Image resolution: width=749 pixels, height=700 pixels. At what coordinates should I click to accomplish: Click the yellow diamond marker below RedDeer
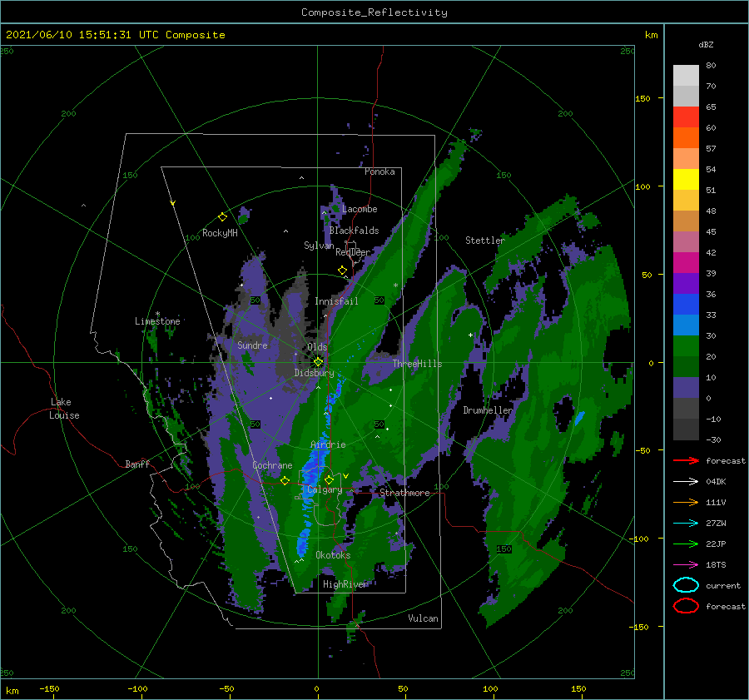click(x=342, y=271)
